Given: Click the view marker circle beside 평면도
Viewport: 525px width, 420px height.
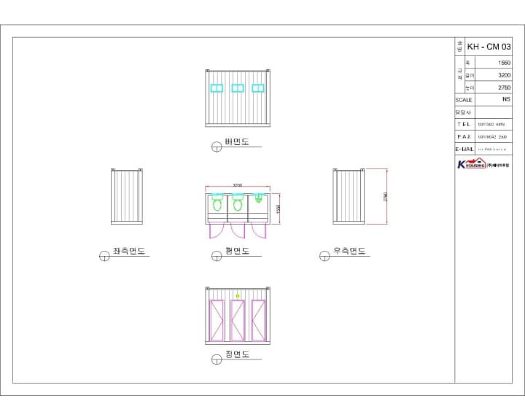Looking at the screenshot, I should [217, 256].
